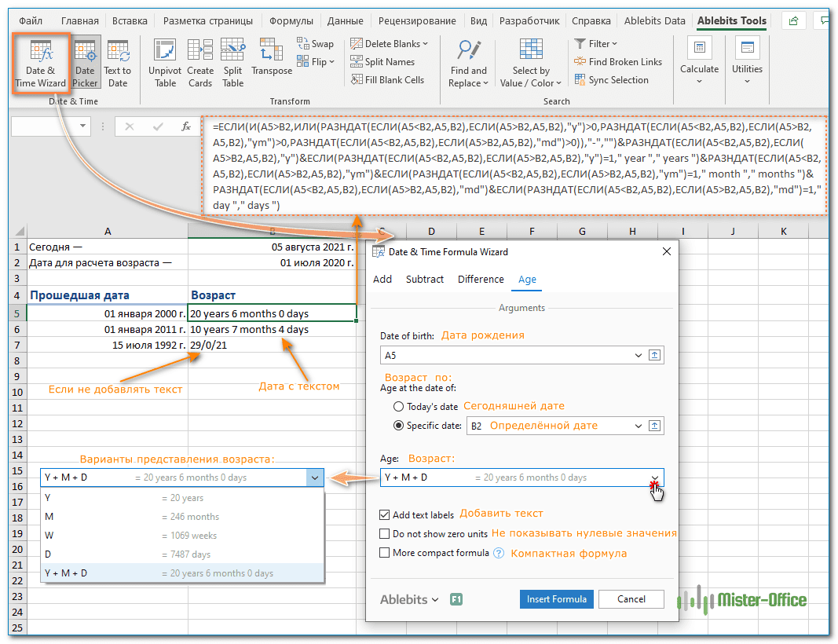Image resolution: width=838 pixels, height=644 pixels.
Task: Switch to the Difference tab
Action: 481,280
